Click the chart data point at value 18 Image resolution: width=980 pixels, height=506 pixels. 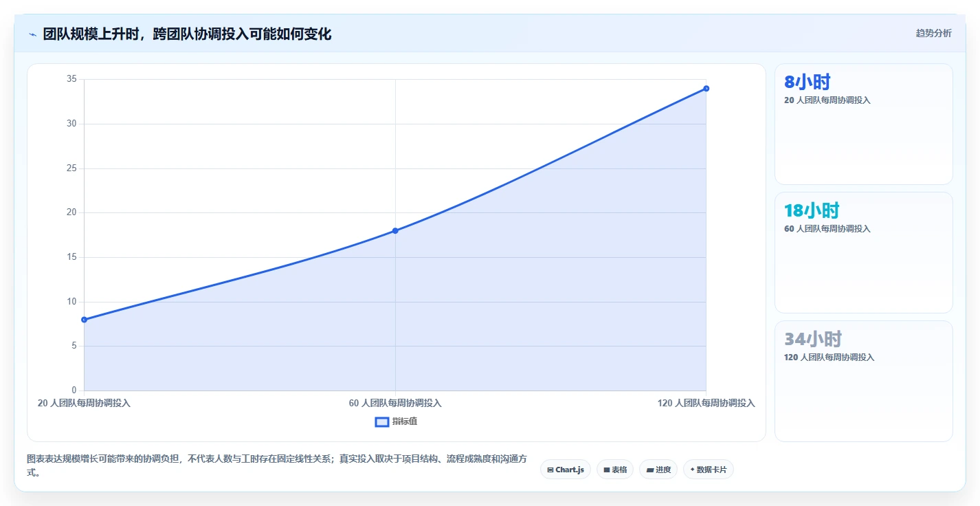pyautogui.click(x=395, y=230)
